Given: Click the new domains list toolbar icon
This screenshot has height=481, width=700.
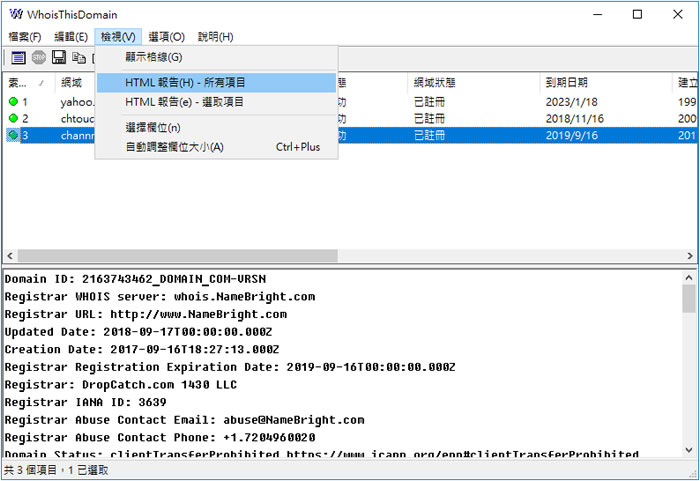Looking at the screenshot, I should click(x=18, y=58).
